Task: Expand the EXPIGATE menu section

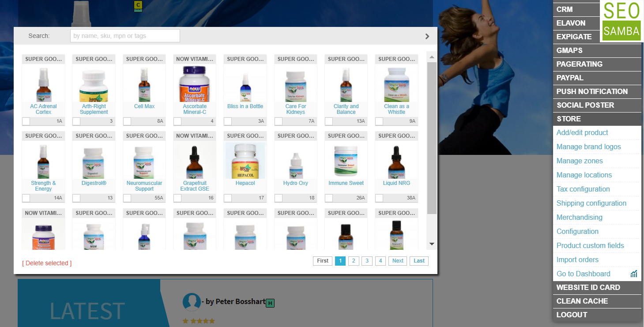Action: coord(576,37)
